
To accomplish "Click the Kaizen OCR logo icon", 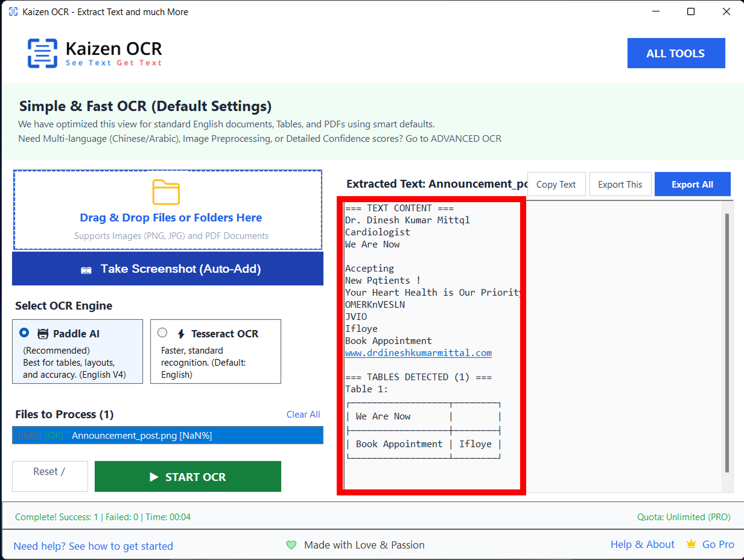I will pos(42,53).
